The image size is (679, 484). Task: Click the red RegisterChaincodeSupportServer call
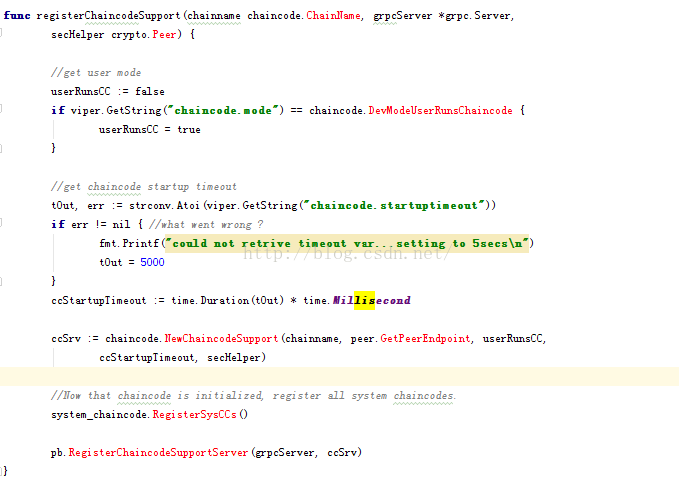(158, 453)
